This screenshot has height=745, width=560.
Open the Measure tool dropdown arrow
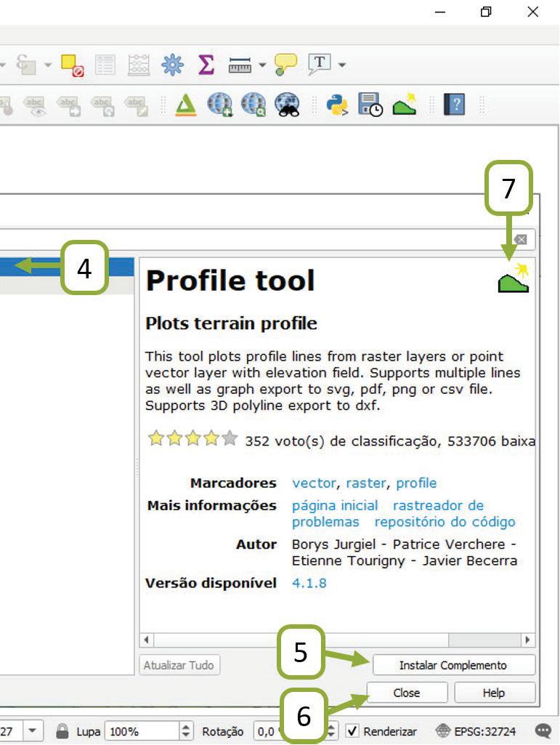tap(262, 65)
